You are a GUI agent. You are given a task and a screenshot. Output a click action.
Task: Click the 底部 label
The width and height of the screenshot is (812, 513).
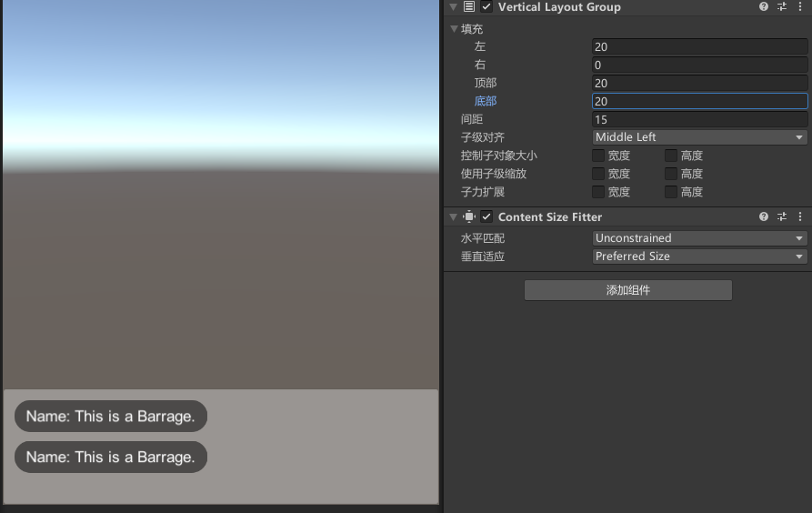[x=486, y=101]
